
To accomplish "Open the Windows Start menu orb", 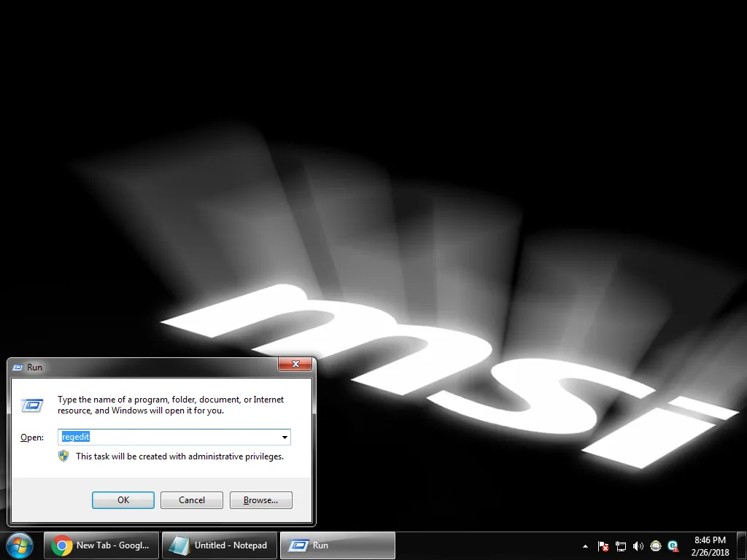I will pyautogui.click(x=20, y=545).
